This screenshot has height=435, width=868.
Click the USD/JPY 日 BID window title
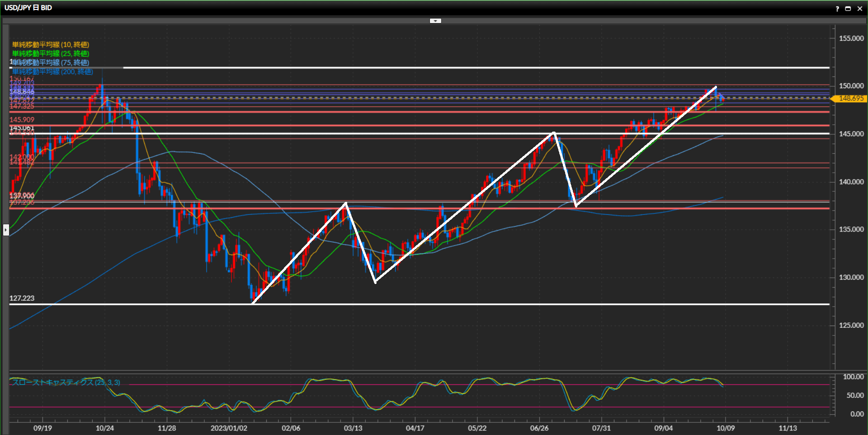(x=28, y=8)
